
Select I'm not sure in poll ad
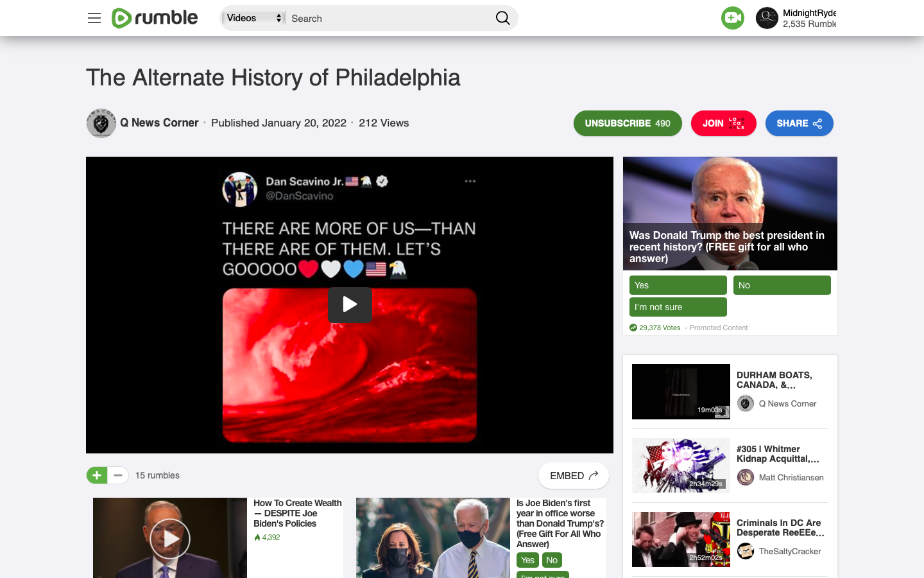pos(678,307)
